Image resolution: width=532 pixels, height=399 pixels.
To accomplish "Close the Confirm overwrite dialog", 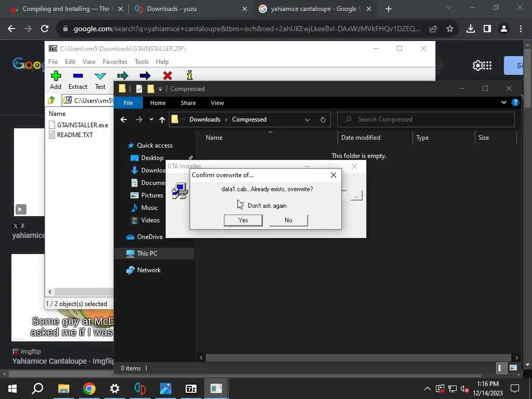I will pyautogui.click(x=334, y=175).
